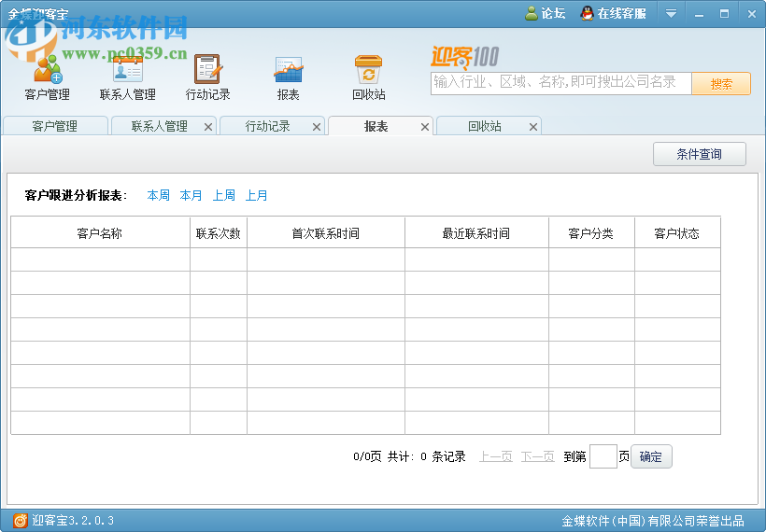Open the 回收站 recycle bin icon

click(x=368, y=69)
